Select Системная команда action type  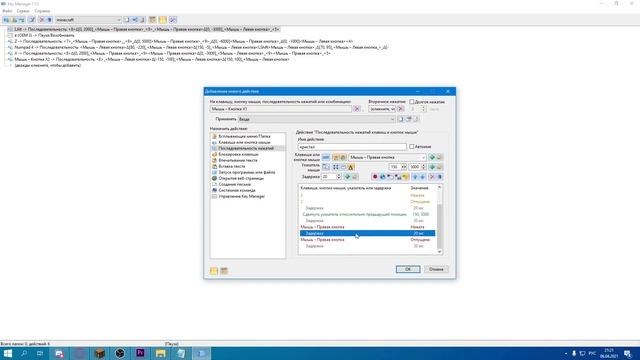[x=237, y=190]
